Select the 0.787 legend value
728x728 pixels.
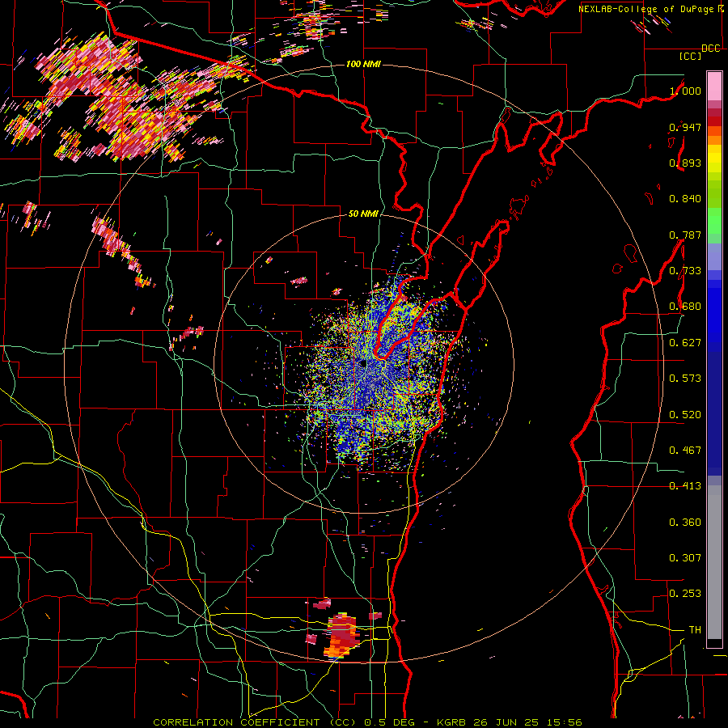click(x=685, y=235)
